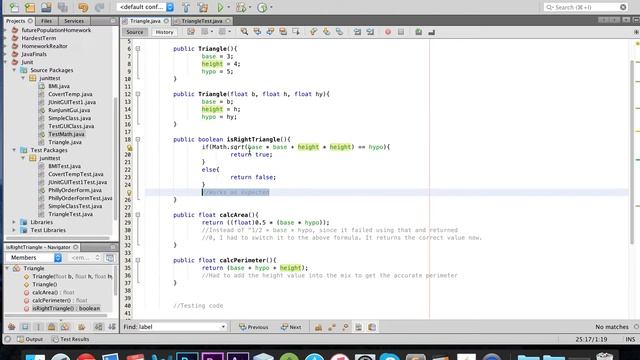Toggle Whole Words in the find bar
Viewport: 640px width, 360px height.
coord(332,327)
